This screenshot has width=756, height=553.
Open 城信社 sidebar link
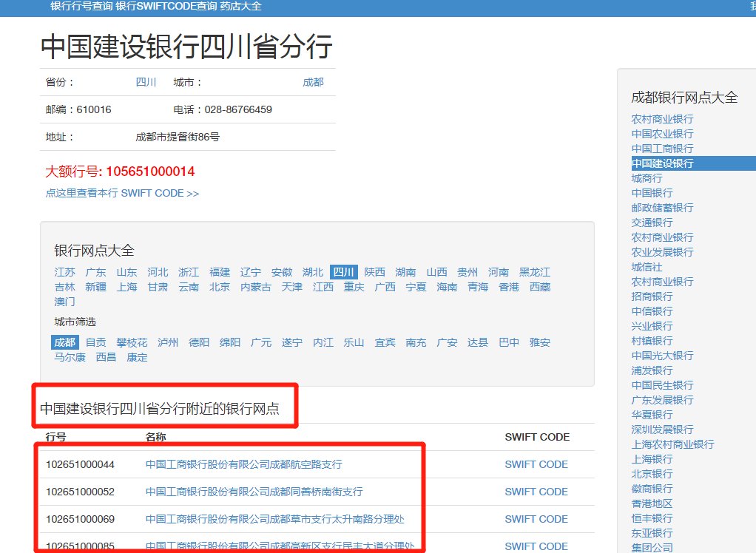(x=647, y=267)
